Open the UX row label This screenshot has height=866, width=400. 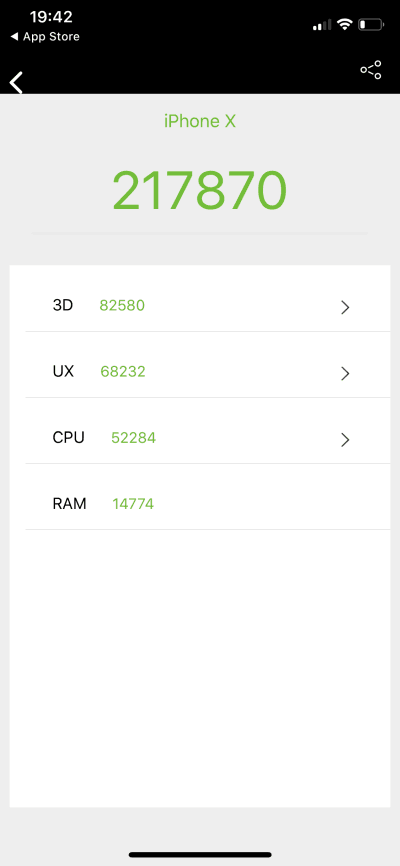(64, 371)
